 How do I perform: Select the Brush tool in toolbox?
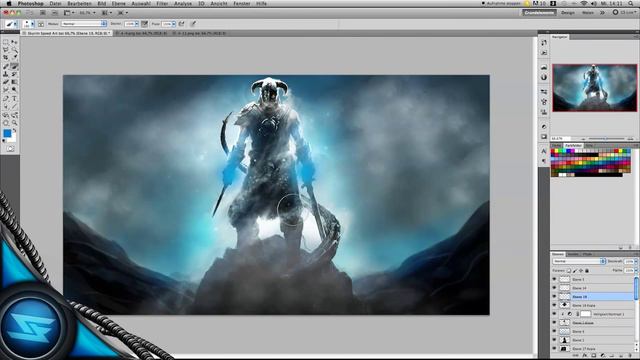[14, 66]
